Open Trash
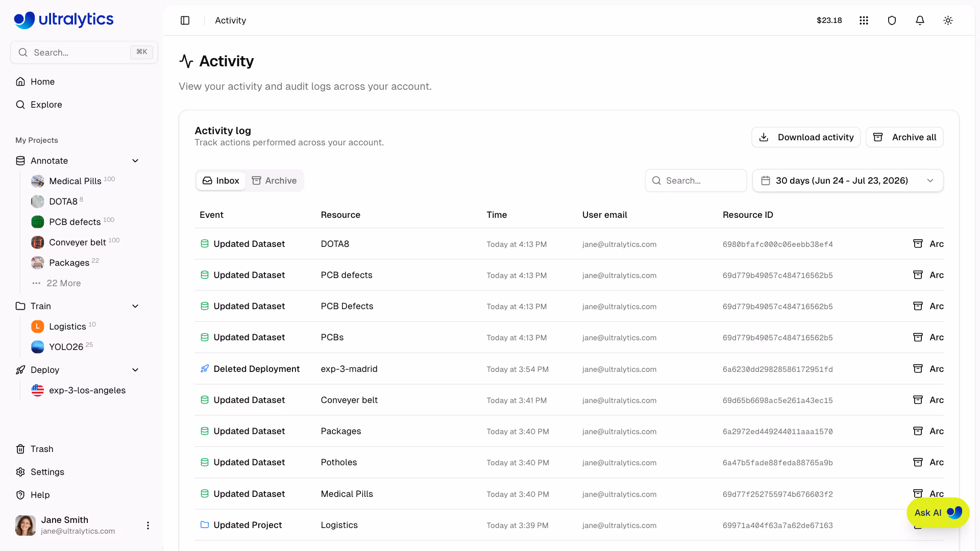This screenshot has height=551, width=980. [42, 449]
